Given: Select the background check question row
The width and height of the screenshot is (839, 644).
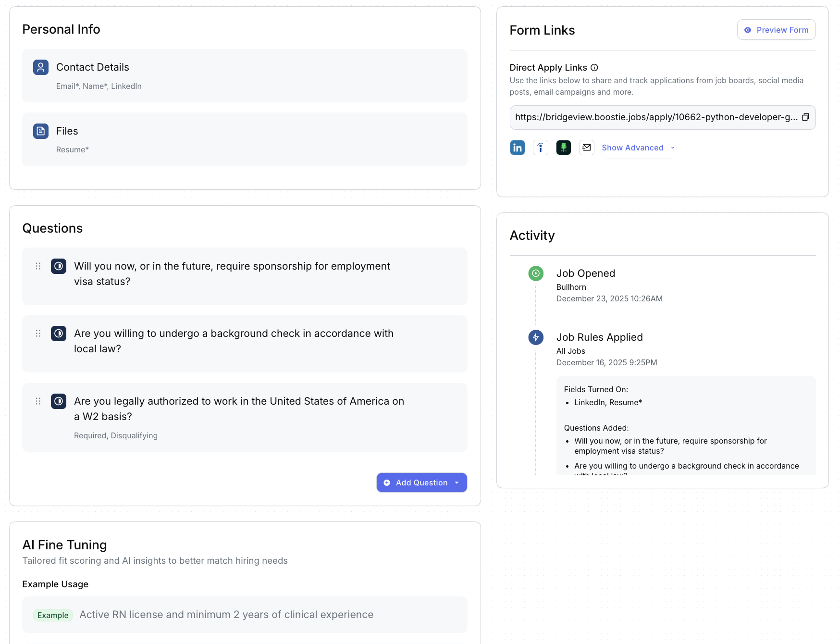Looking at the screenshot, I should coord(245,344).
